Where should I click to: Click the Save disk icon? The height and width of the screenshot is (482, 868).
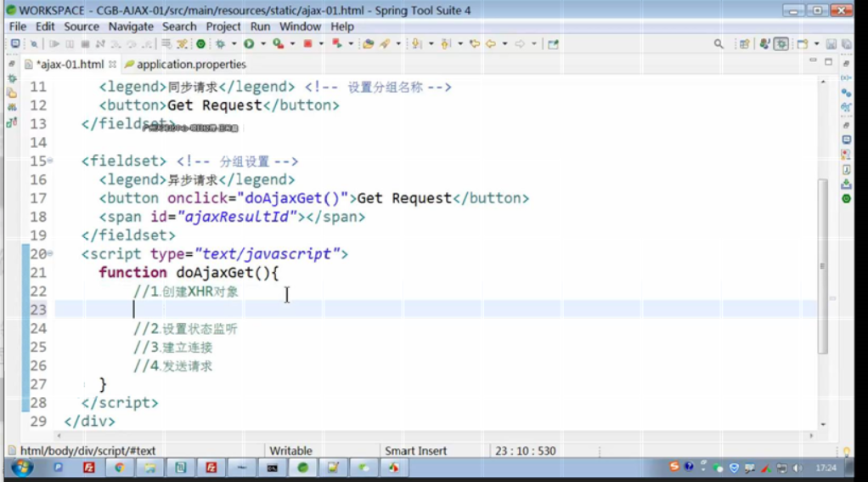pyautogui.click(x=831, y=43)
